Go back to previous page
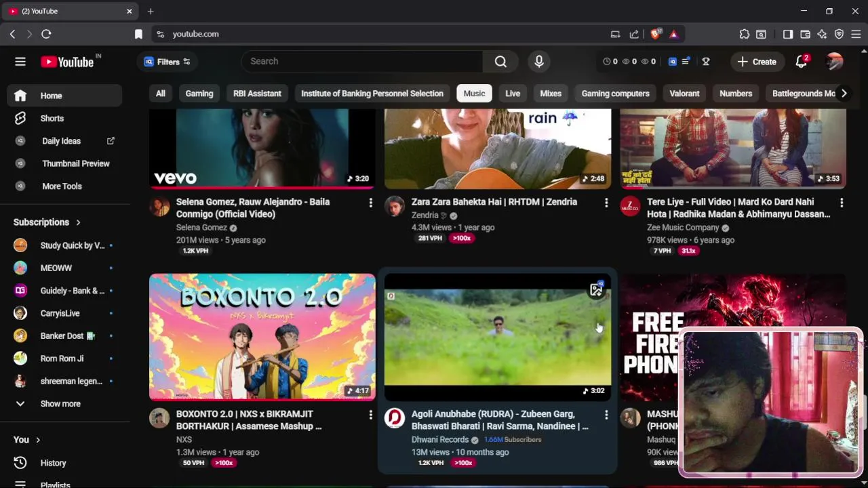The width and height of the screenshot is (868, 488). [x=12, y=34]
